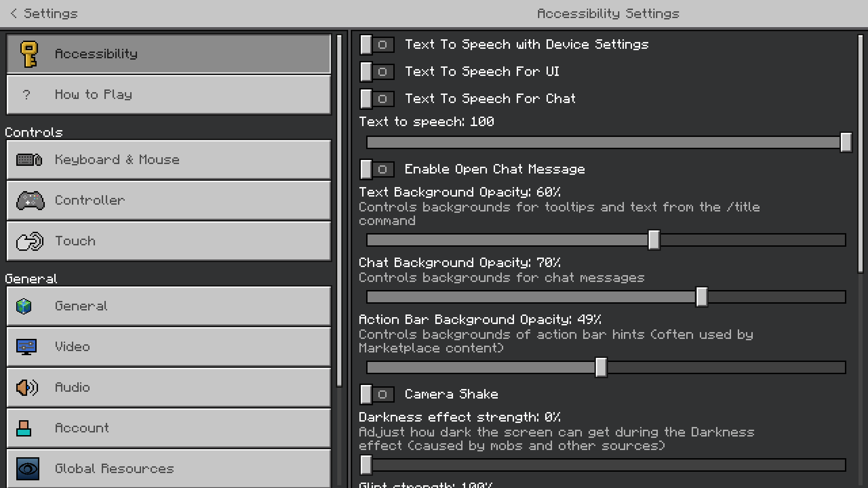
Task: Toggle Enable Open Chat Message switch
Action: pyautogui.click(x=377, y=169)
